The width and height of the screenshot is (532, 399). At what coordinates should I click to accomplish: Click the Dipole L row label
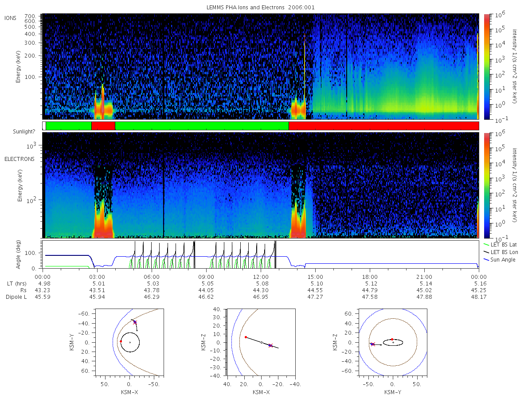click(16, 297)
